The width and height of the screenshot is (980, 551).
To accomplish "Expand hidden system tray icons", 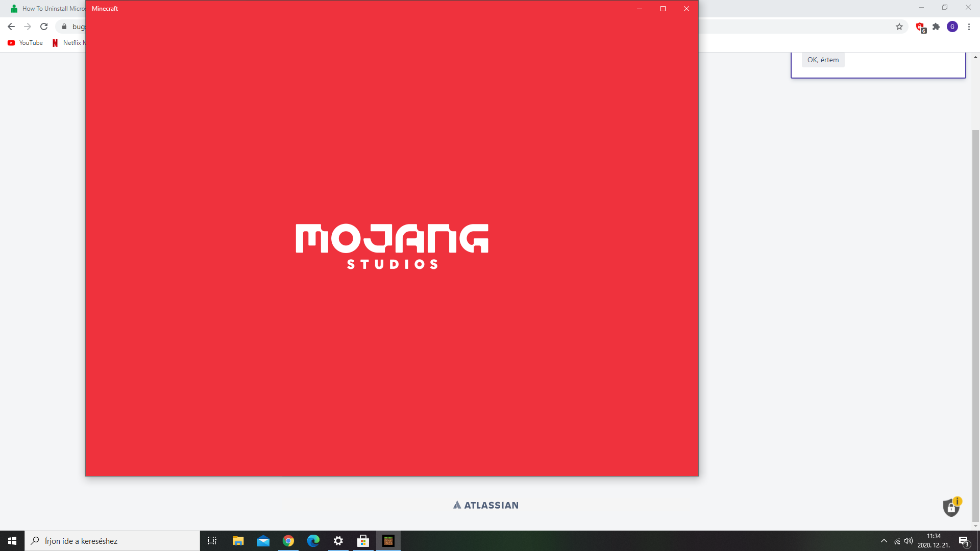I will 884,541.
